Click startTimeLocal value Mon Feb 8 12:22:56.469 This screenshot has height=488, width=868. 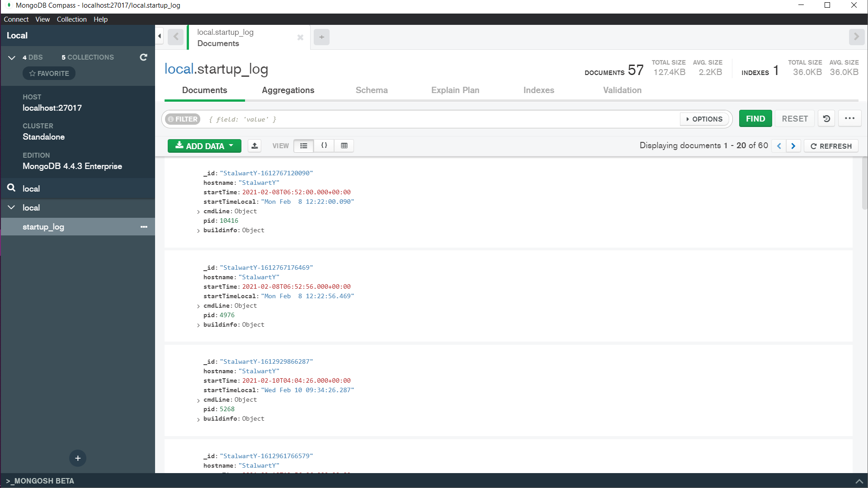pyautogui.click(x=307, y=296)
